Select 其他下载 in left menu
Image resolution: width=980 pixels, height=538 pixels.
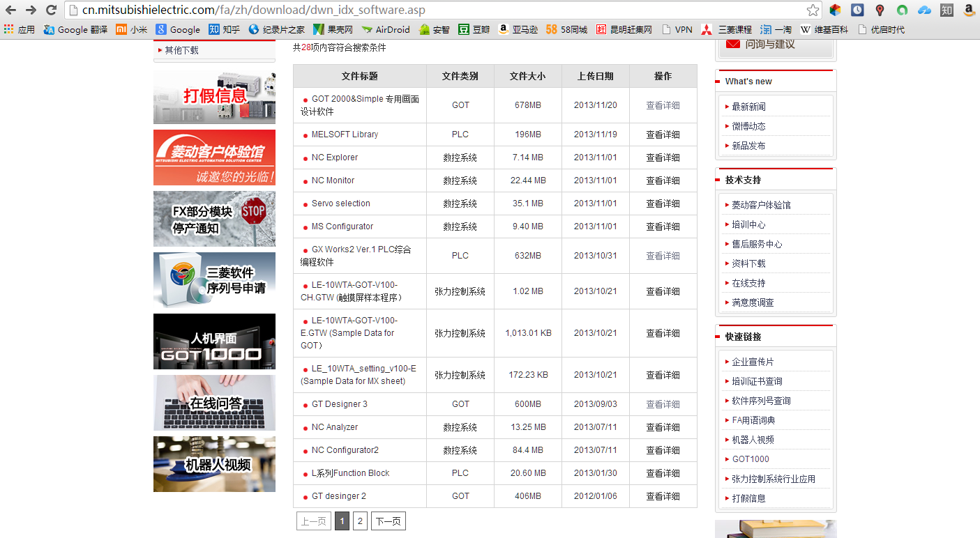coord(181,50)
